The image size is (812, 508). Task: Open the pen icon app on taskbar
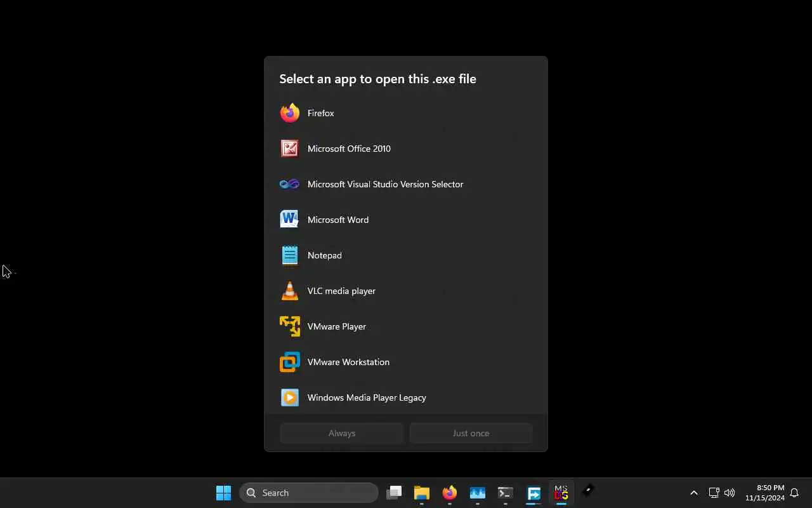pos(589,491)
